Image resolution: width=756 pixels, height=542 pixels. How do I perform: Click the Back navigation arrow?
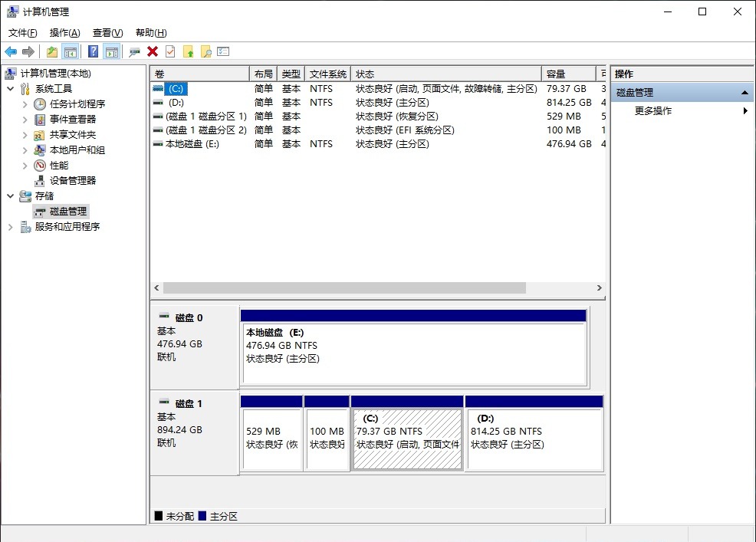[x=11, y=51]
